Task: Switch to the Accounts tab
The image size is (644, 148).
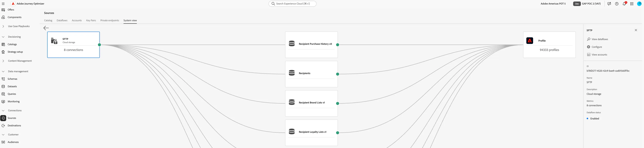Action: (x=77, y=20)
